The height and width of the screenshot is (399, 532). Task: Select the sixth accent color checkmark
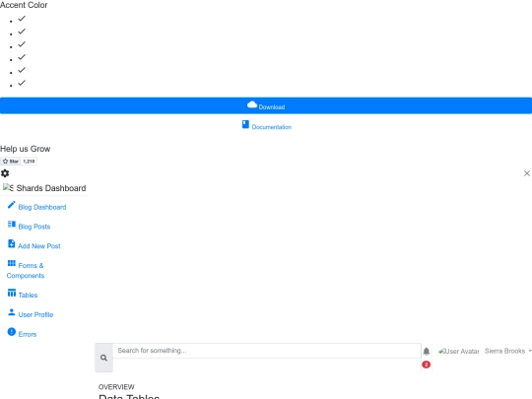(22, 83)
